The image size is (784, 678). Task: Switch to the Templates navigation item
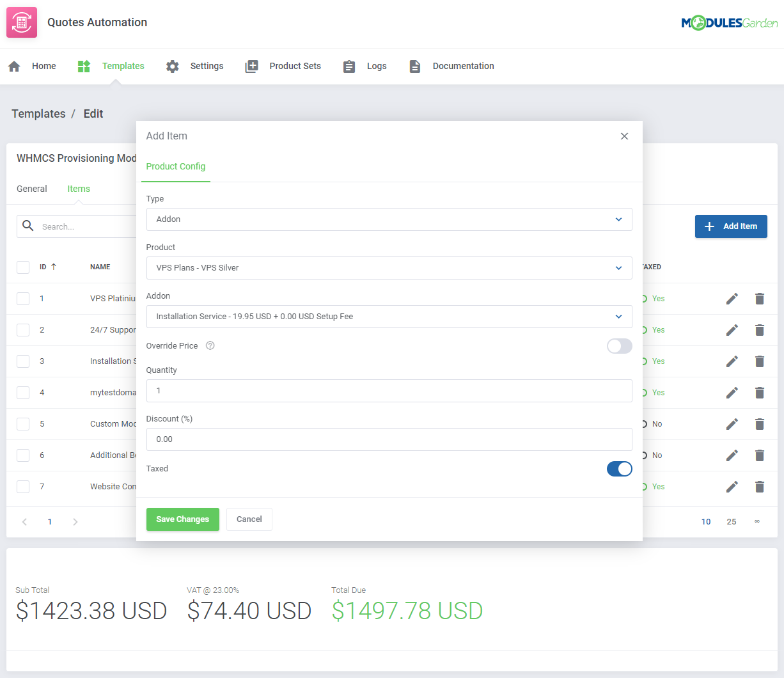tap(123, 65)
